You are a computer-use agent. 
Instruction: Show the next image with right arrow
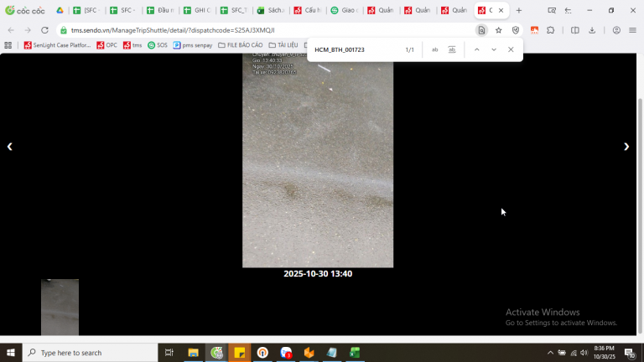tap(626, 147)
